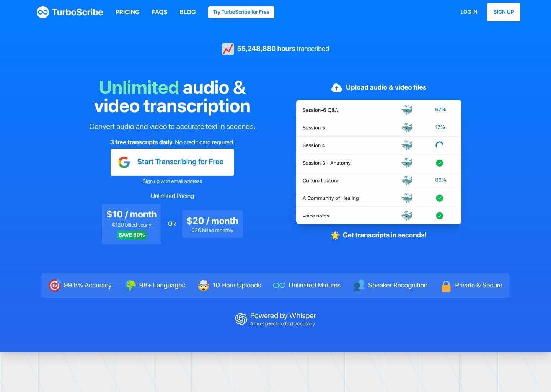Click the whale icon in Session 5 row
Viewport: 551px width, 392px height.
pyautogui.click(x=407, y=128)
